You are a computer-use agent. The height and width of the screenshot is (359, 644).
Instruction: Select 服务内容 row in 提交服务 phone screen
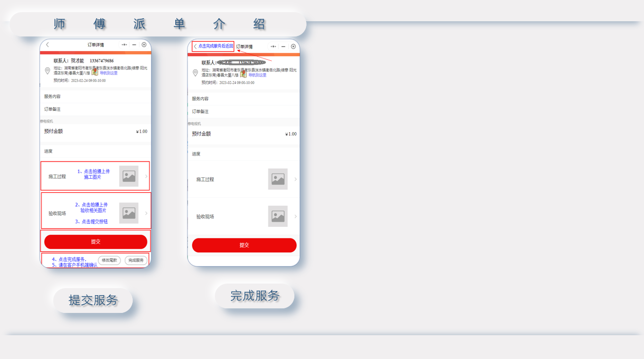pos(95,96)
